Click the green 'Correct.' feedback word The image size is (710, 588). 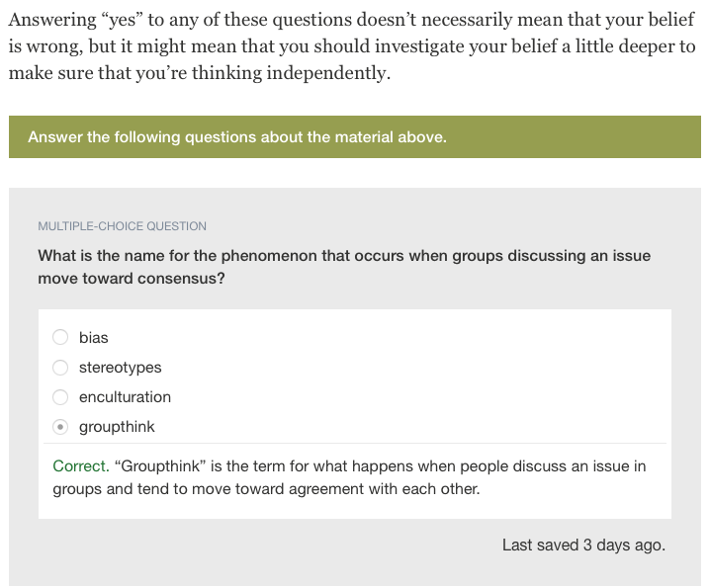point(81,465)
